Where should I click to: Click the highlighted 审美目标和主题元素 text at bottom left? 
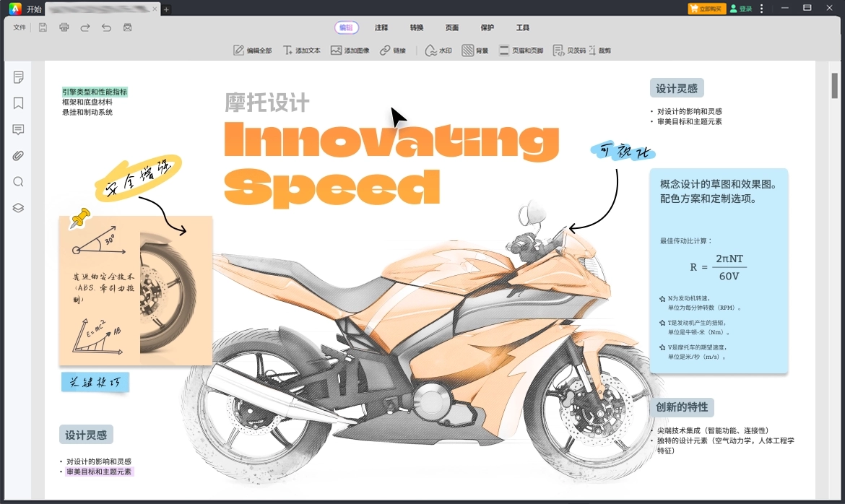tap(99, 472)
